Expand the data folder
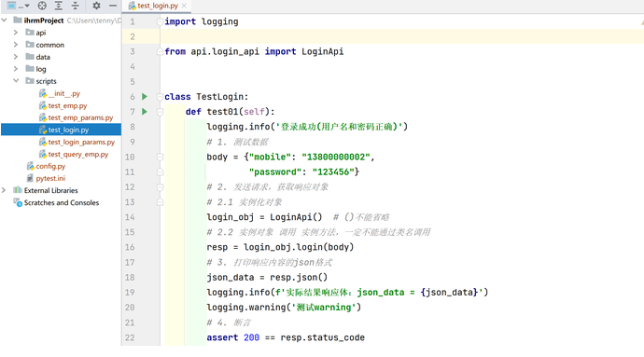This screenshot has height=357, width=644. (x=16, y=57)
